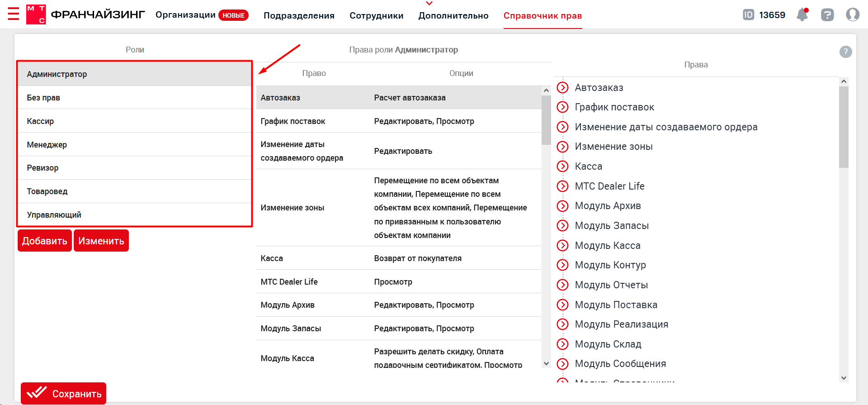Screen dimensions: 868x405
Task: Click the НОВЫЕ badge
Action: coord(233,15)
